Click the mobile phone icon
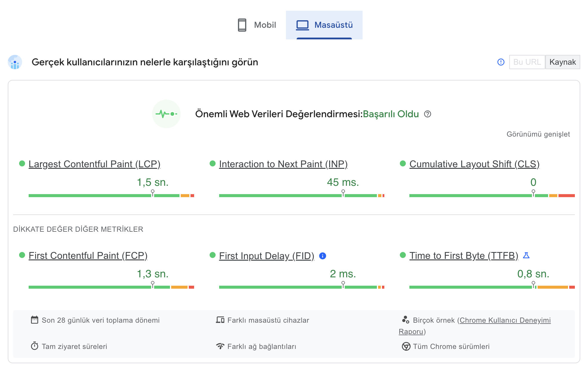The image size is (588, 368). click(242, 25)
